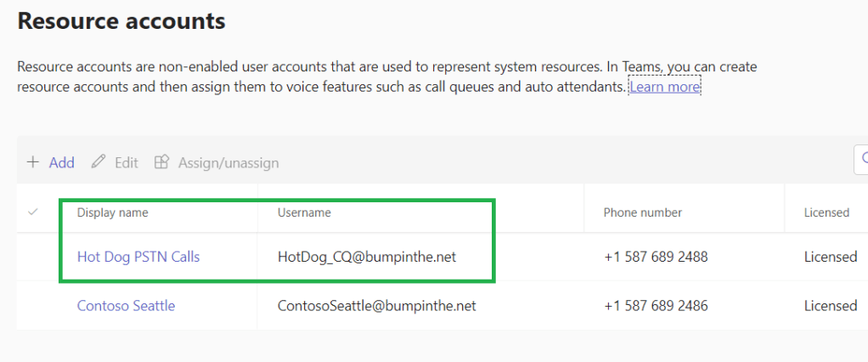This screenshot has width=868, height=362.
Task: Click the Phone number column header
Action: pos(642,212)
